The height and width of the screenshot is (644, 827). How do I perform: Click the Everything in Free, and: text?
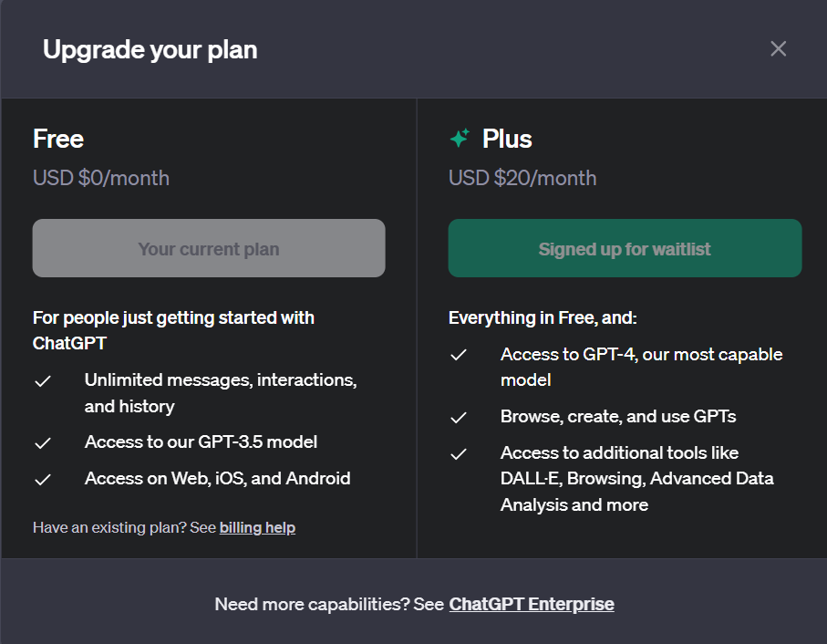click(x=543, y=318)
